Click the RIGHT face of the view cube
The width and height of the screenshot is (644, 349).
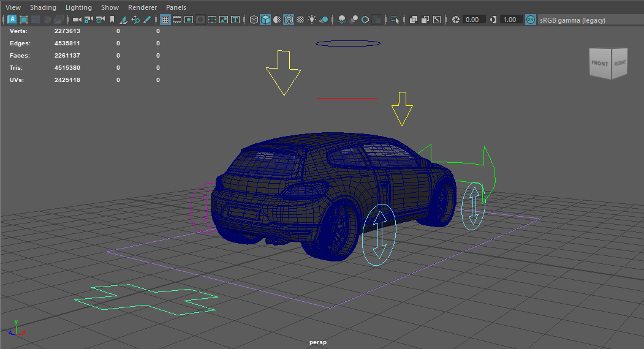click(619, 62)
